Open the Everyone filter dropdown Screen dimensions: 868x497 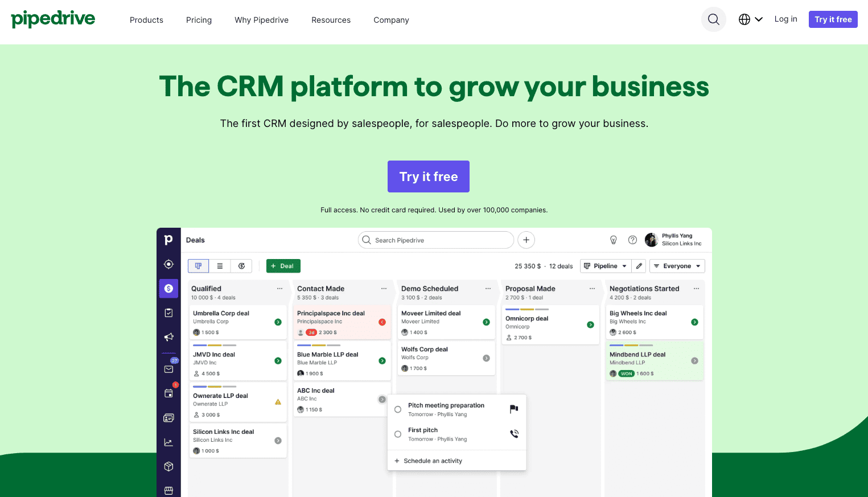677,265
